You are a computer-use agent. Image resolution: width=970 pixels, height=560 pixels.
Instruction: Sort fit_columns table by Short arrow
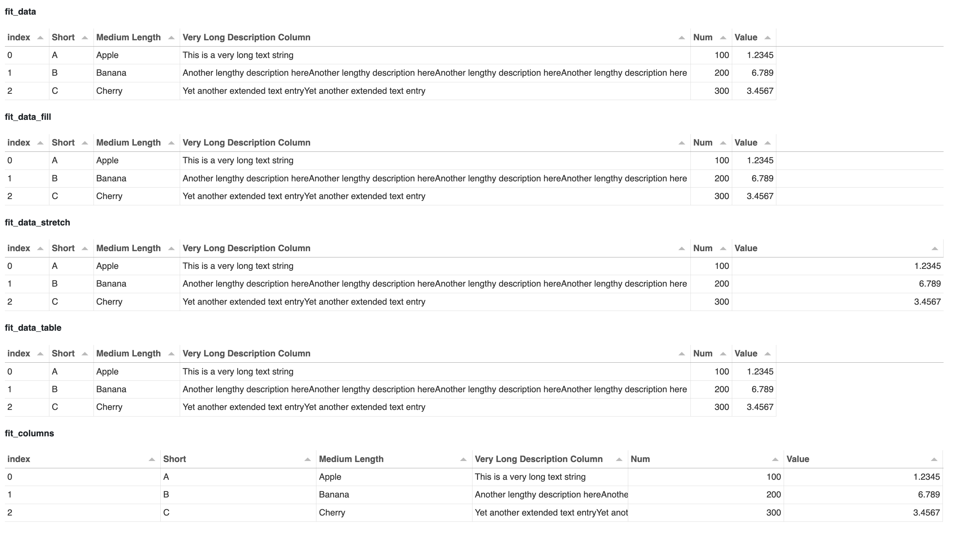click(x=307, y=459)
